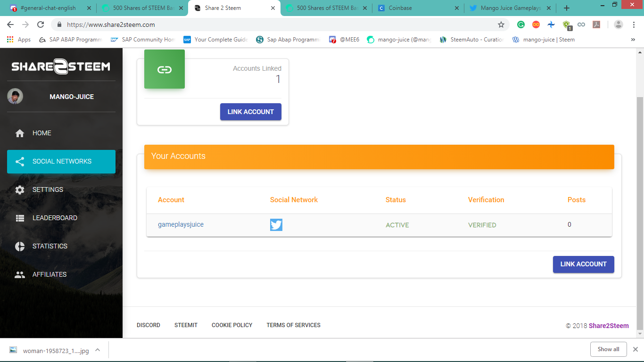Click the Leaderboard list icon

point(20,218)
